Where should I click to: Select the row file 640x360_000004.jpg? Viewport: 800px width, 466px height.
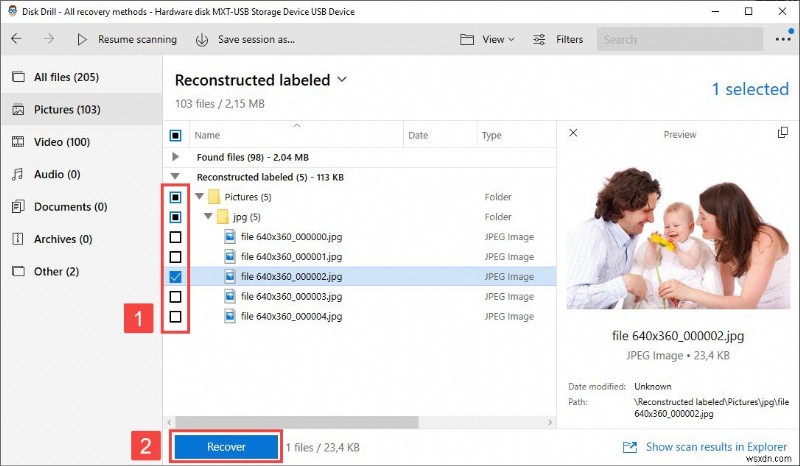360,316
